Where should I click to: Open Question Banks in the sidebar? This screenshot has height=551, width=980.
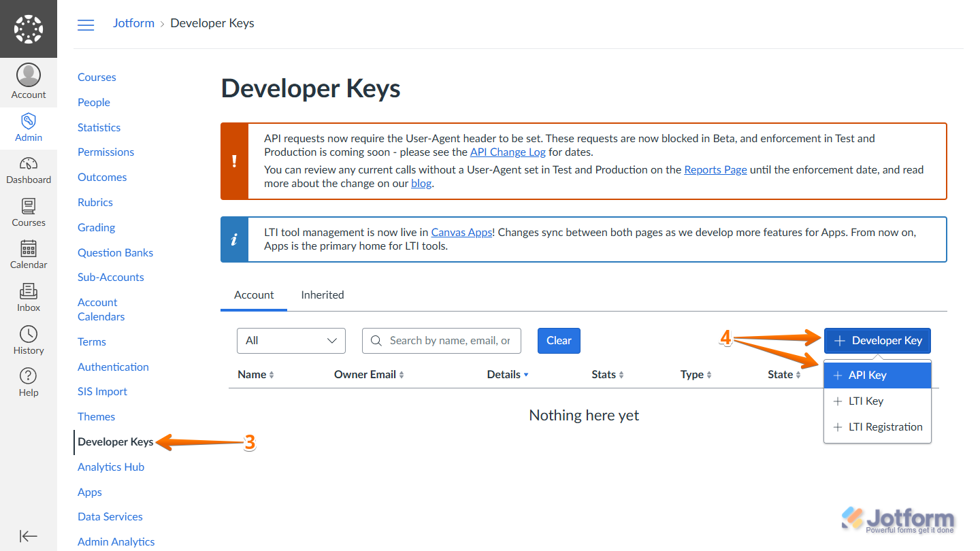pos(115,253)
